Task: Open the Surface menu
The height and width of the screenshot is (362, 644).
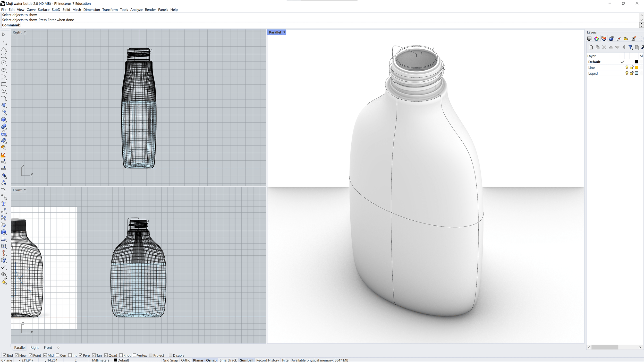Action: tap(44, 10)
